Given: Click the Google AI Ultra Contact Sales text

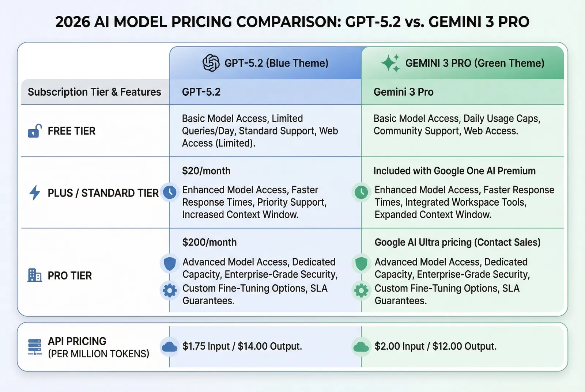Looking at the screenshot, I should point(457,242).
